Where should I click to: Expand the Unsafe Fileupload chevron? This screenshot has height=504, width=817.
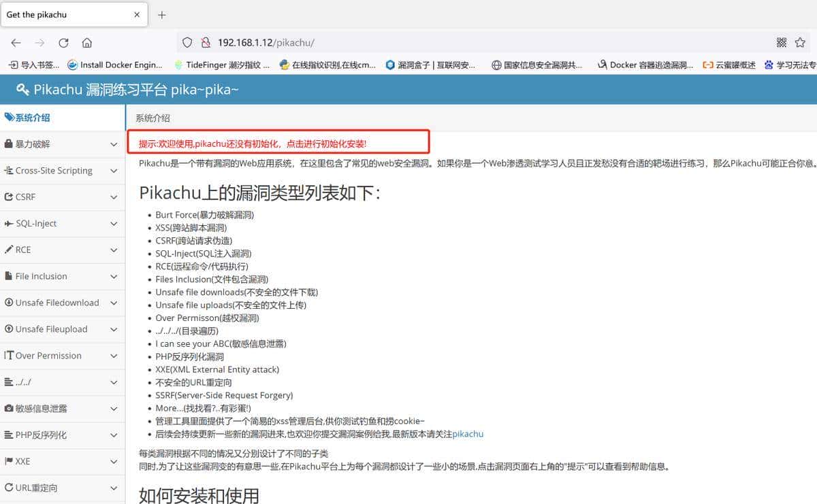(114, 329)
